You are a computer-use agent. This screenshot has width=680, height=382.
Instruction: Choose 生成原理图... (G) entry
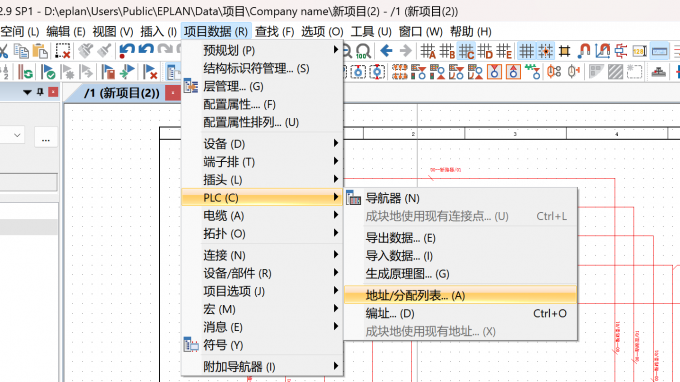pyautogui.click(x=461, y=274)
